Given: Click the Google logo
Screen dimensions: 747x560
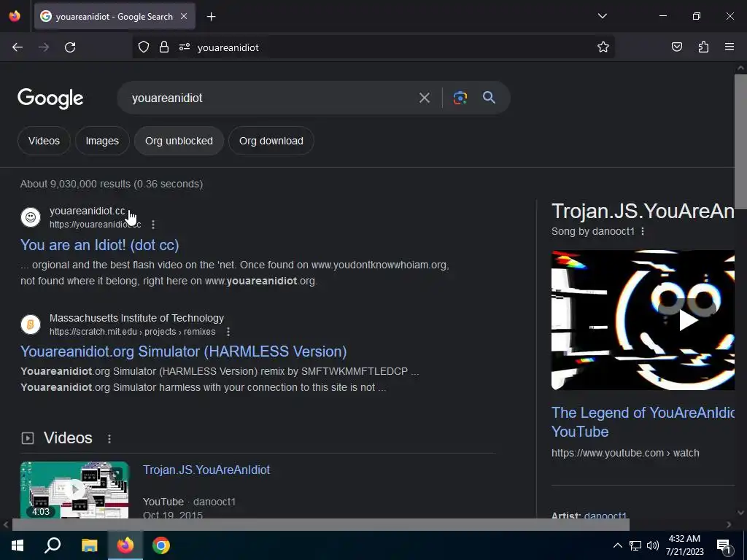Looking at the screenshot, I should click(x=50, y=98).
